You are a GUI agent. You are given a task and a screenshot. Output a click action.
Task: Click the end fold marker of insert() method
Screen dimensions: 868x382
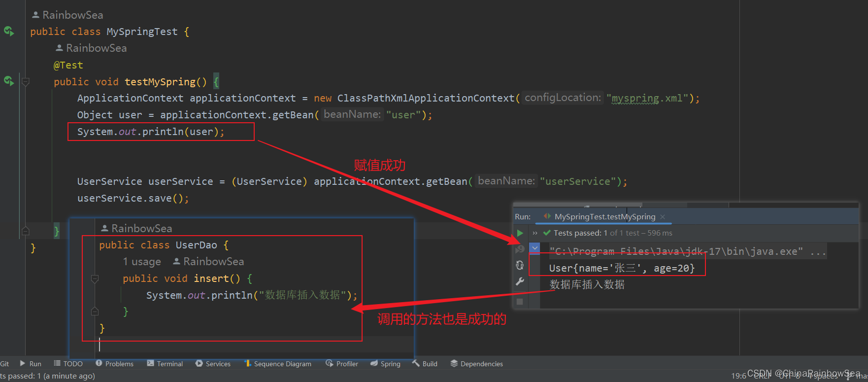tap(95, 311)
